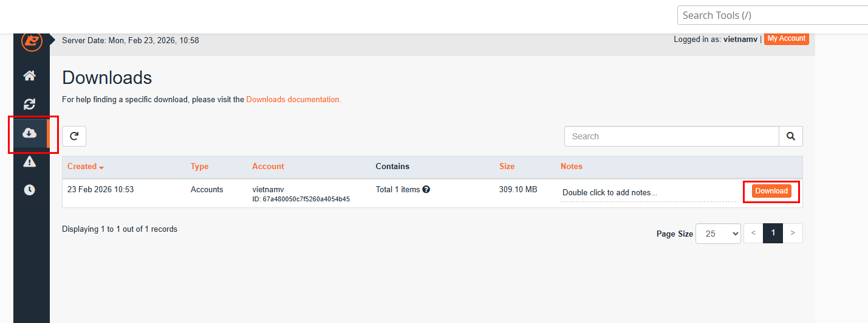The width and height of the screenshot is (868, 323).
Task: Click help icon beside Total 1 items
Action: [426, 189]
